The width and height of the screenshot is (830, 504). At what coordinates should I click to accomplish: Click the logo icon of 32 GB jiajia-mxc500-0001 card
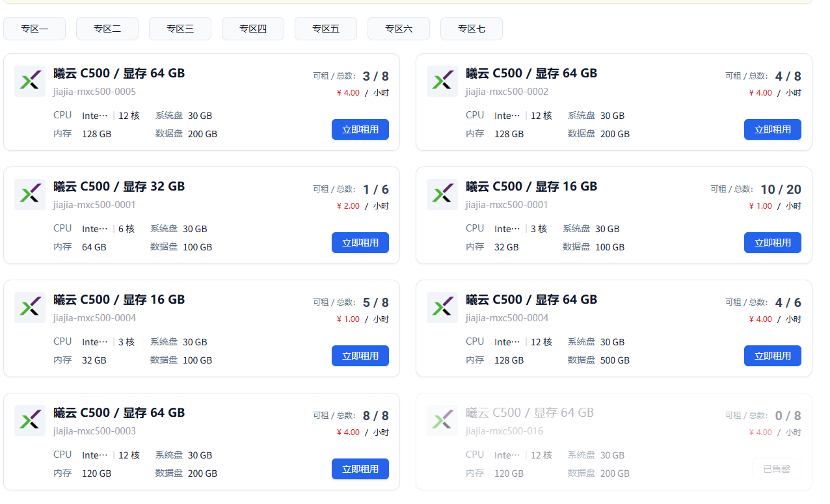tap(30, 194)
